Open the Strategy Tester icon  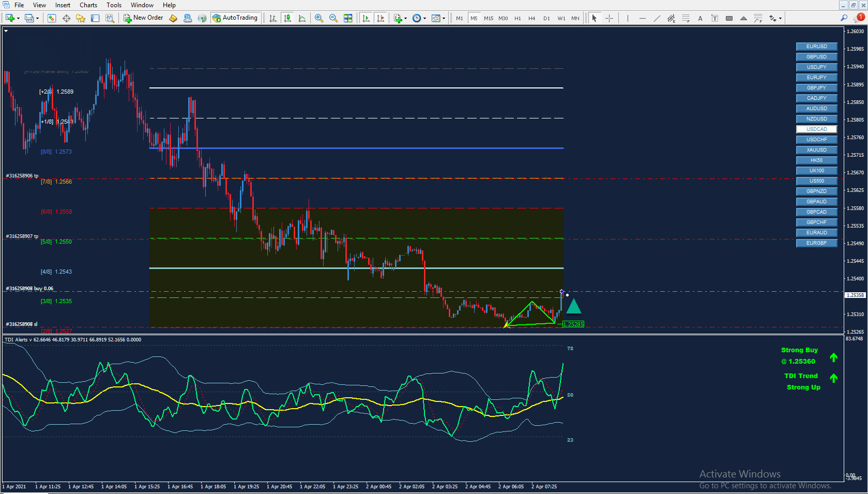(x=110, y=18)
